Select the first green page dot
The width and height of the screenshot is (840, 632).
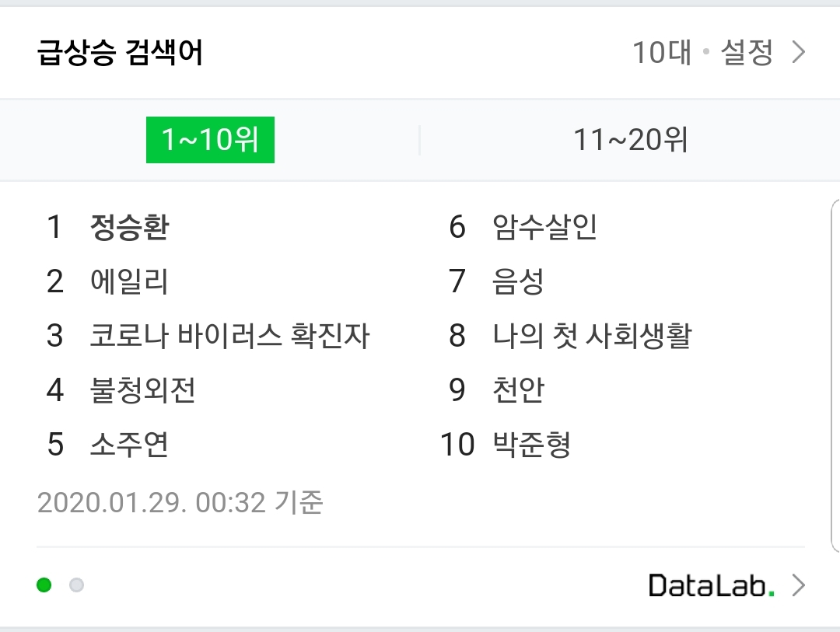[44, 585]
